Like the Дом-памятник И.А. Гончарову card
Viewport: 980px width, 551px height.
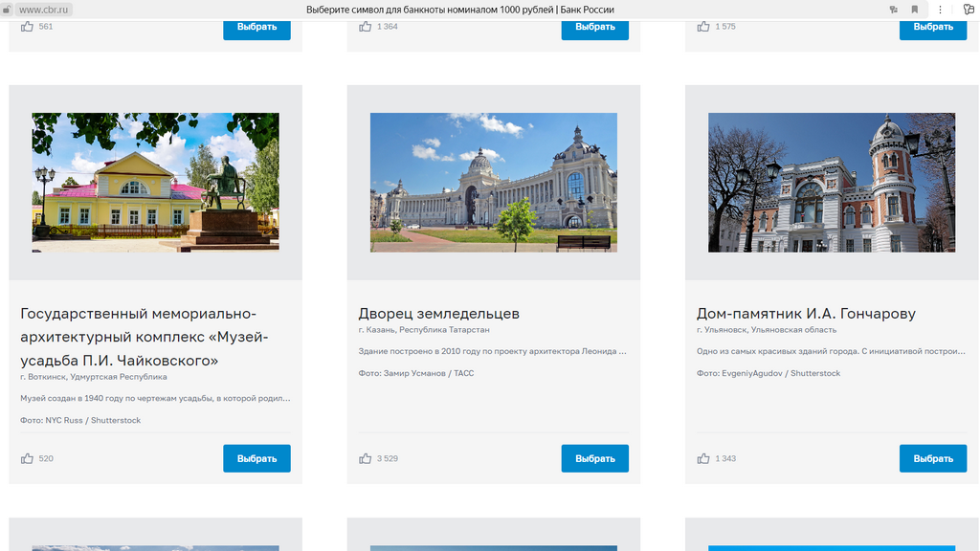click(703, 458)
